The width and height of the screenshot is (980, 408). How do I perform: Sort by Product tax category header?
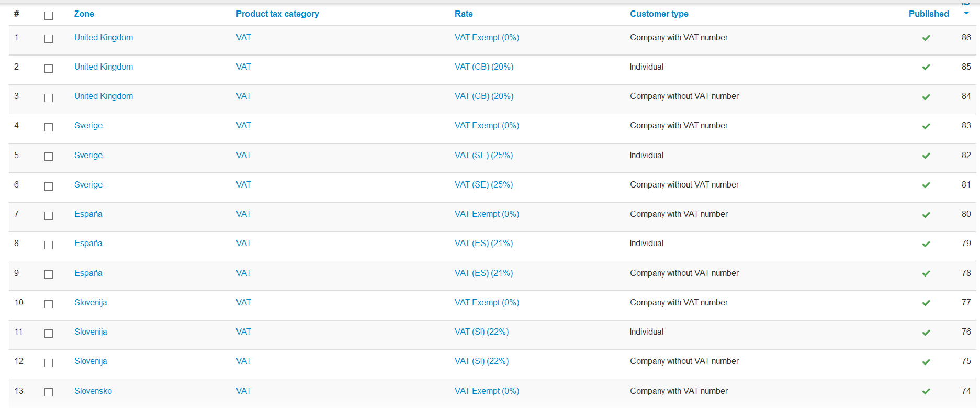[x=277, y=14]
